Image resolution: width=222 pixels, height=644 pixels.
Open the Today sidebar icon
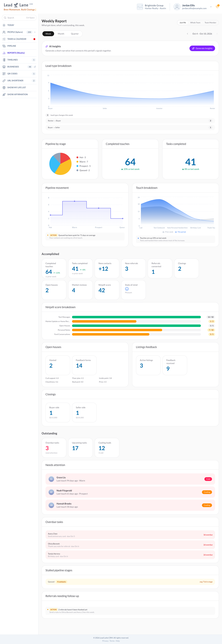click(x=4, y=25)
